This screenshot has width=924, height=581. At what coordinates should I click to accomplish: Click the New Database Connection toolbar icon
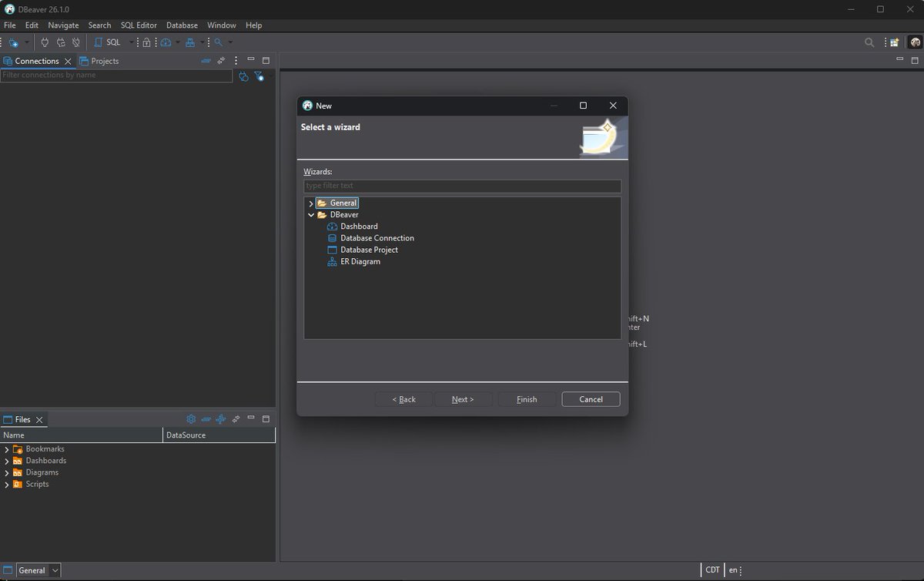(14, 42)
